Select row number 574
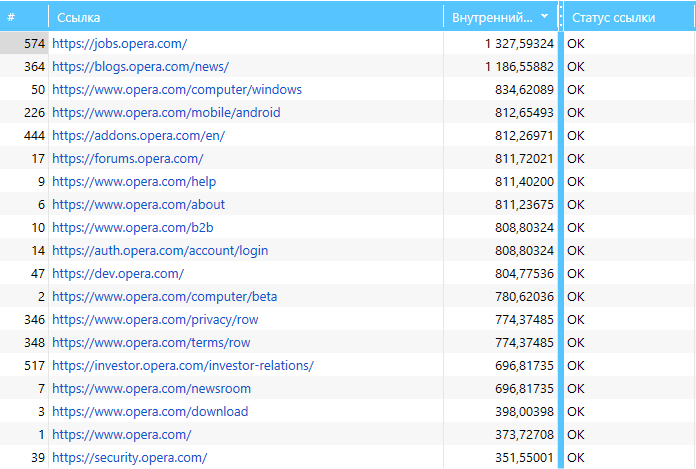The width and height of the screenshot is (696, 469). coord(34,43)
